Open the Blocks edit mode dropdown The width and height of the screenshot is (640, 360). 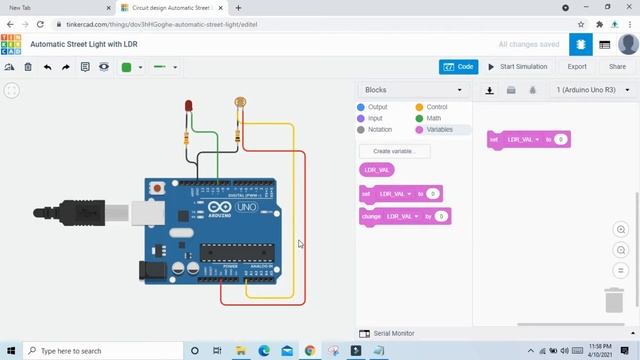(x=413, y=90)
